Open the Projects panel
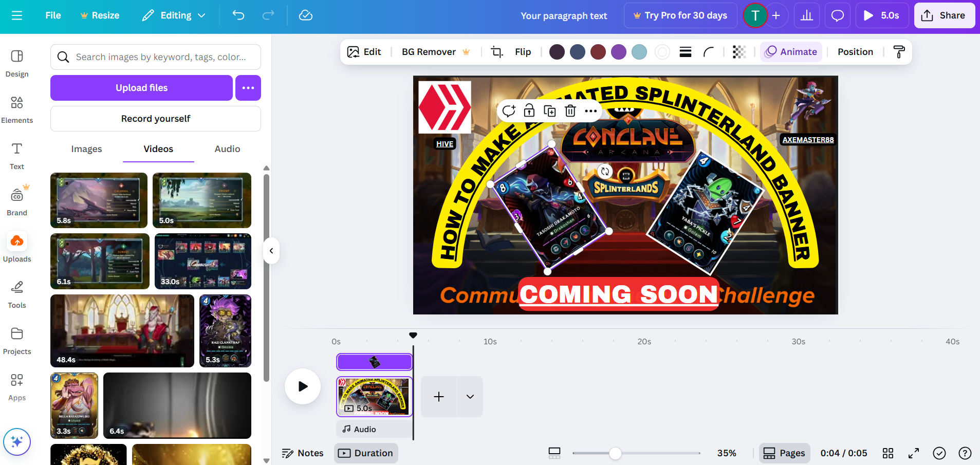Screen dimensions: 980x465 click(x=17, y=341)
